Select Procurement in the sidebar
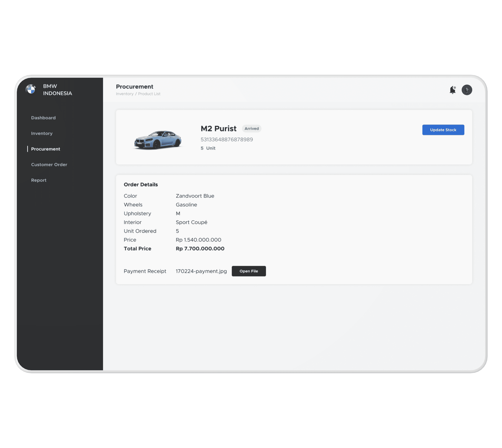502x448 pixels. pyautogui.click(x=46, y=149)
